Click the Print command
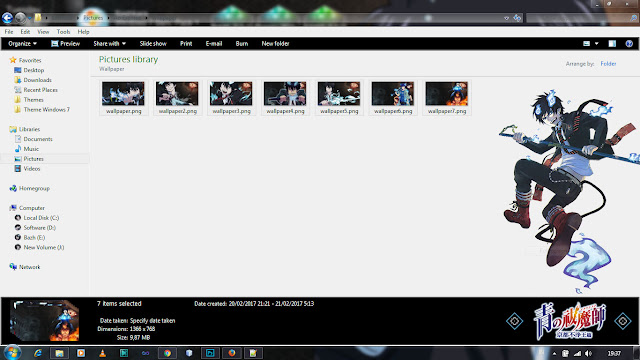The height and width of the screenshot is (360, 640). tap(186, 44)
